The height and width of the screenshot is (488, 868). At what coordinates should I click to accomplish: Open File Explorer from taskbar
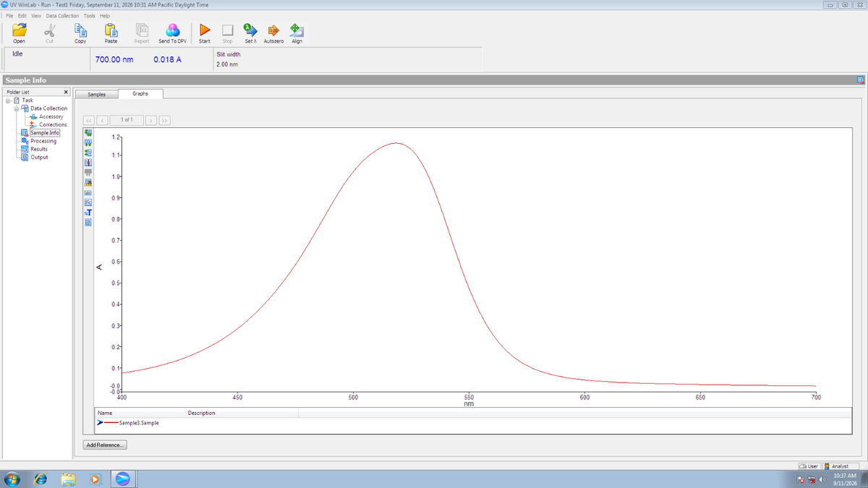pyautogui.click(x=68, y=479)
